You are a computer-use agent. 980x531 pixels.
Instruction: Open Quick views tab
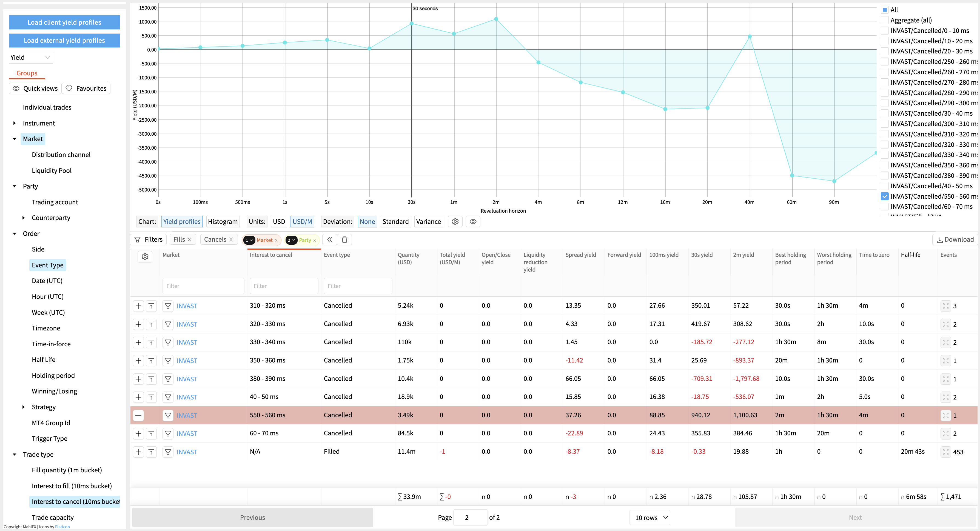[x=35, y=88]
